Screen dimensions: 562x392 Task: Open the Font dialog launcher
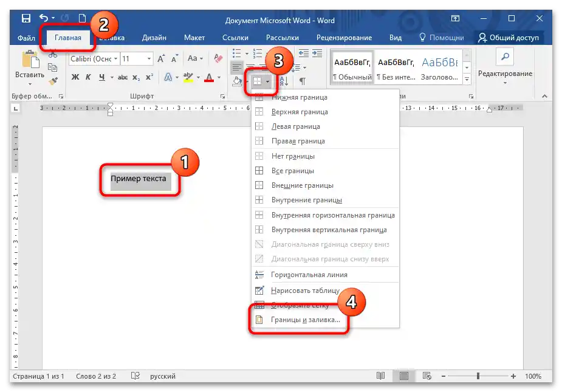click(x=222, y=96)
